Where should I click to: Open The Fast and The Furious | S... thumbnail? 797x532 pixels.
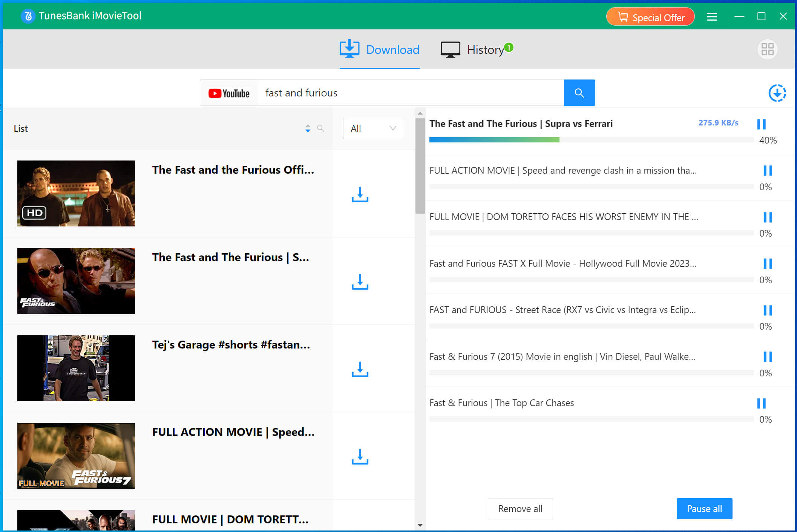(76, 281)
